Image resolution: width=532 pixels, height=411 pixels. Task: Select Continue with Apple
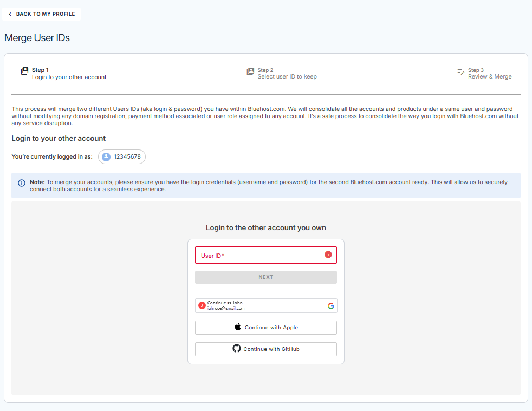265,327
